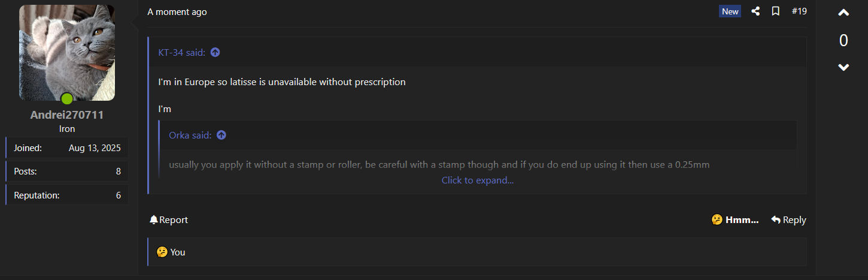
Task: Open the 'Orka said:' quote link
Action: (x=190, y=135)
